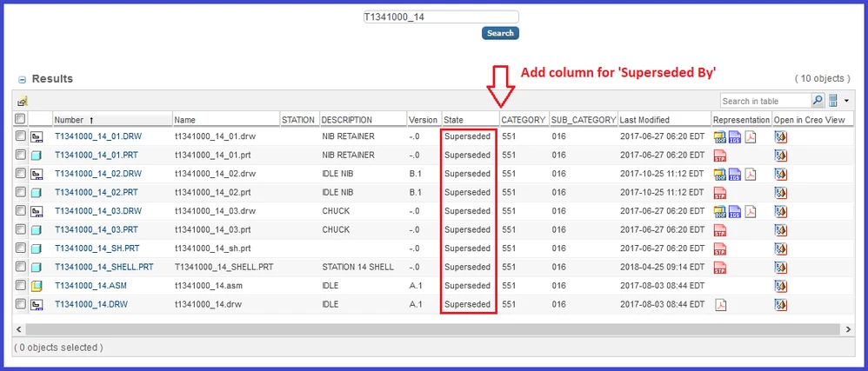Open STP representation for T1341000_14_01.PRT
The image size is (868, 371).
[719, 156]
